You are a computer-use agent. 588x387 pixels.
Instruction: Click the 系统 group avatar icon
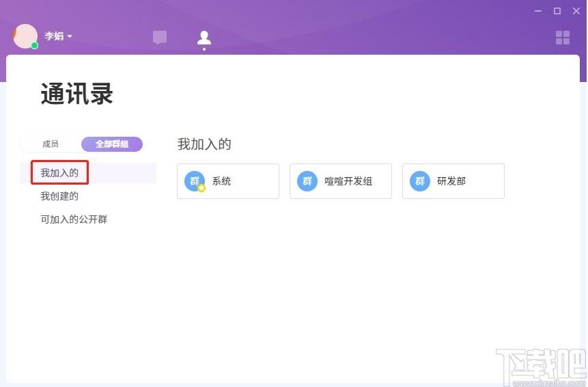pos(195,181)
